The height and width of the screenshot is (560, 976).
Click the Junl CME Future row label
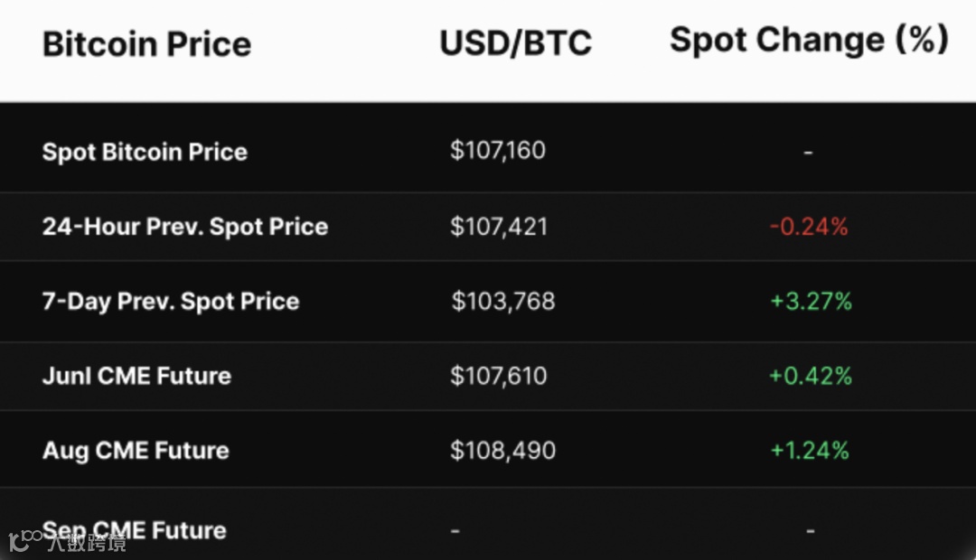click(x=136, y=376)
